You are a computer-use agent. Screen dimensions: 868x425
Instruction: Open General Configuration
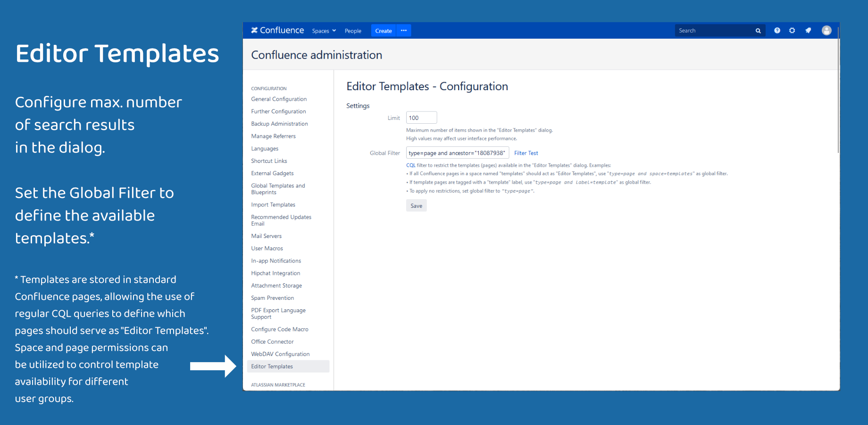point(279,99)
